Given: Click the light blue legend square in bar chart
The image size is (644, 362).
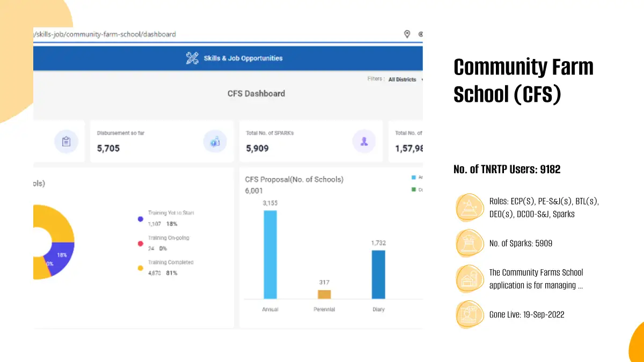Looking at the screenshot, I should click(414, 178).
